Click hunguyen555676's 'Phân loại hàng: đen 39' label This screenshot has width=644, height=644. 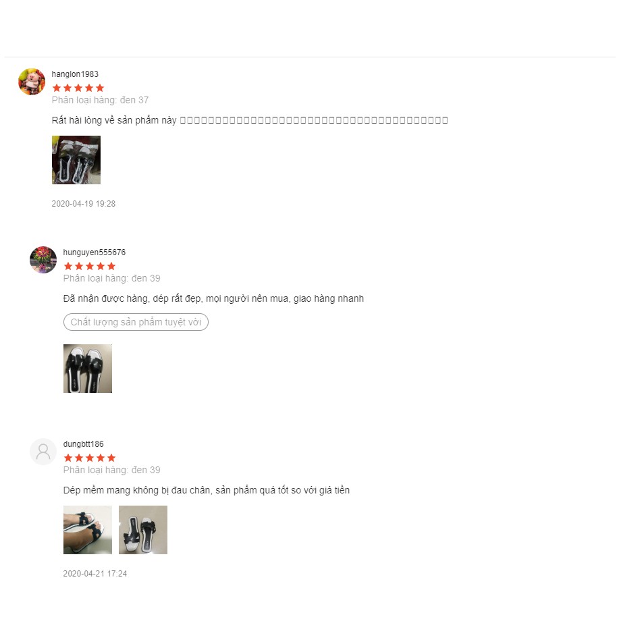point(111,279)
